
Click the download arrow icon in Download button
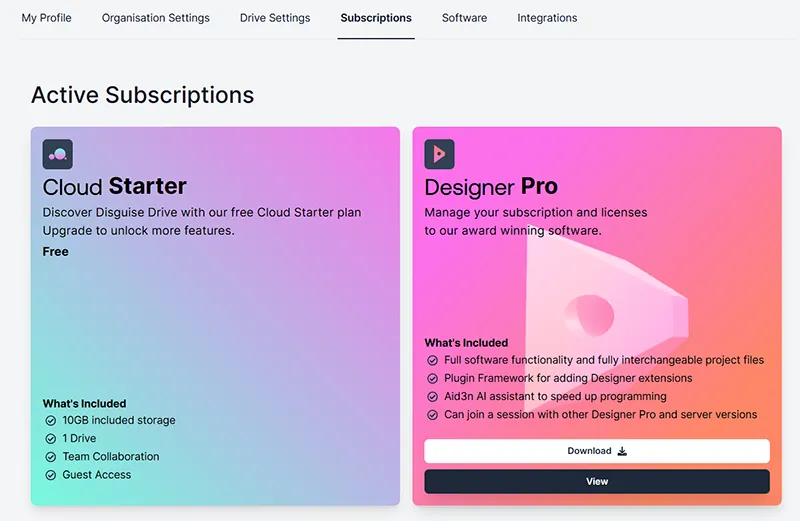(622, 451)
